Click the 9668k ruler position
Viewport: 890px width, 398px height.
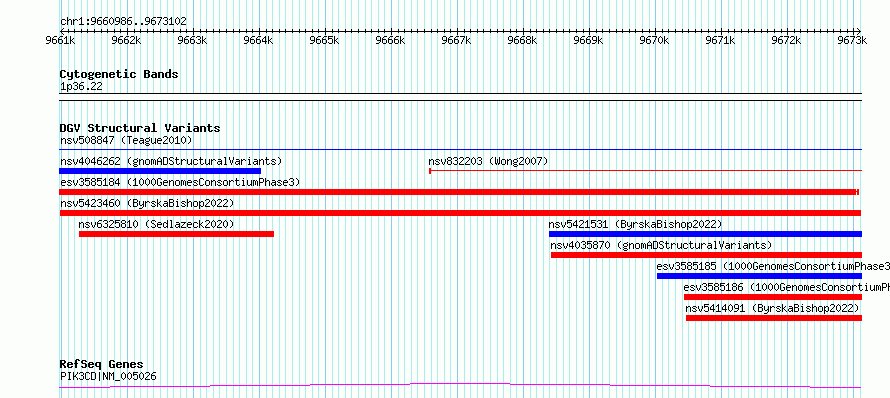click(x=523, y=40)
